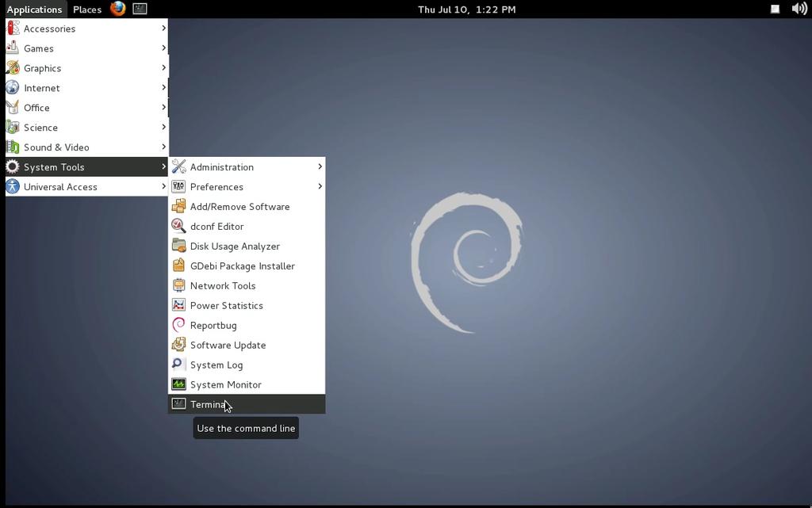The width and height of the screenshot is (812, 508).
Task: Click the dconf Editor icon
Action: click(178, 226)
